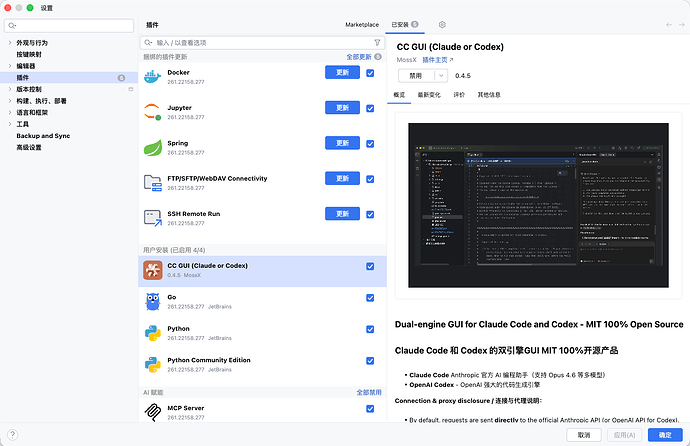Confirm with the 确定 button
690x446 pixels.
[665, 435]
